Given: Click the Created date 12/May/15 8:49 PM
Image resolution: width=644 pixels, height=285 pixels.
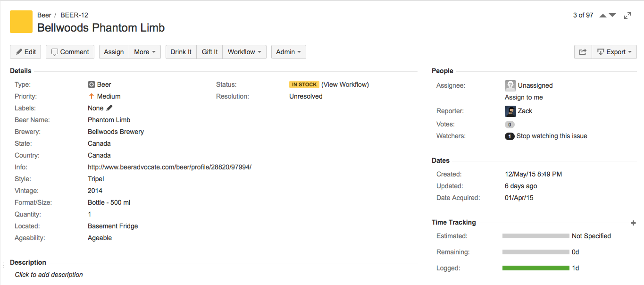Looking at the screenshot, I should [x=533, y=174].
